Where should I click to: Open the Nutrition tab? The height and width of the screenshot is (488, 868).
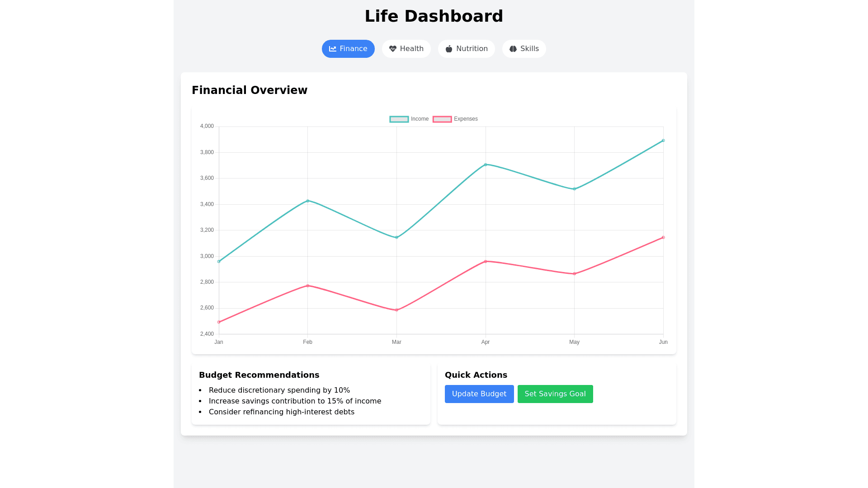[x=466, y=49]
